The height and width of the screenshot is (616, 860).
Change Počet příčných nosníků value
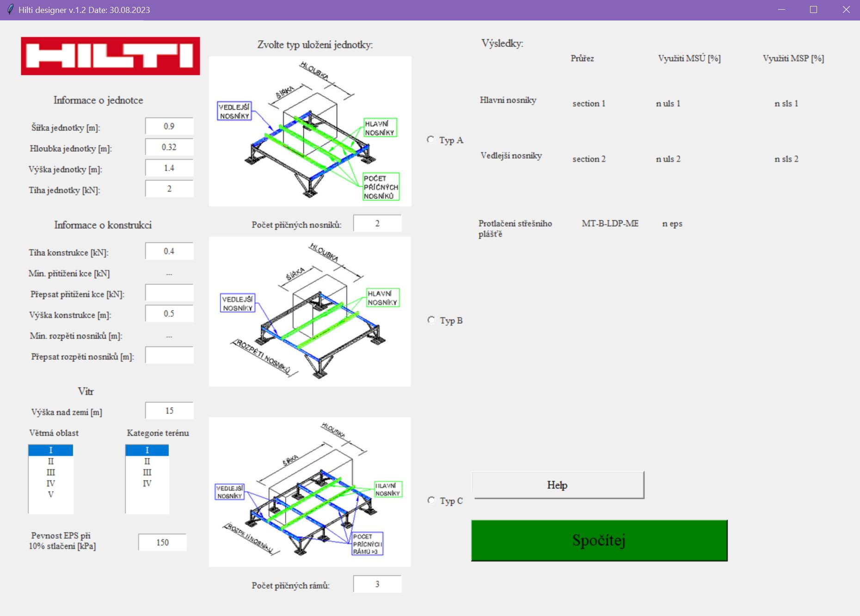[377, 223]
